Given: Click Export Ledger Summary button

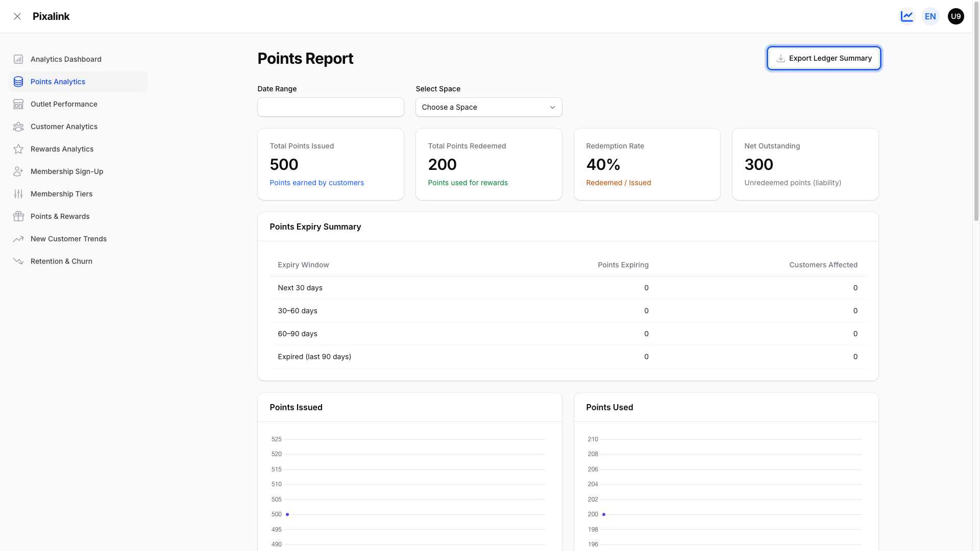Looking at the screenshot, I should (824, 58).
